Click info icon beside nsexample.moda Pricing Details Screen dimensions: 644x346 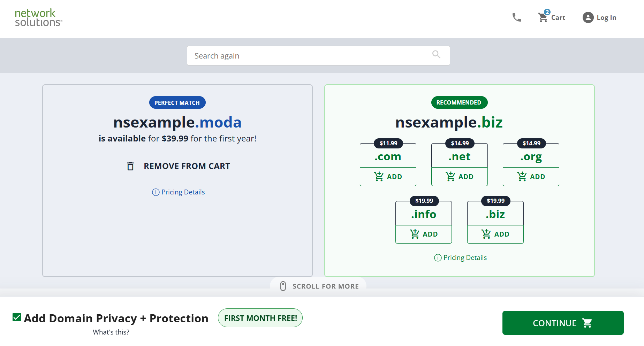pyautogui.click(x=156, y=192)
